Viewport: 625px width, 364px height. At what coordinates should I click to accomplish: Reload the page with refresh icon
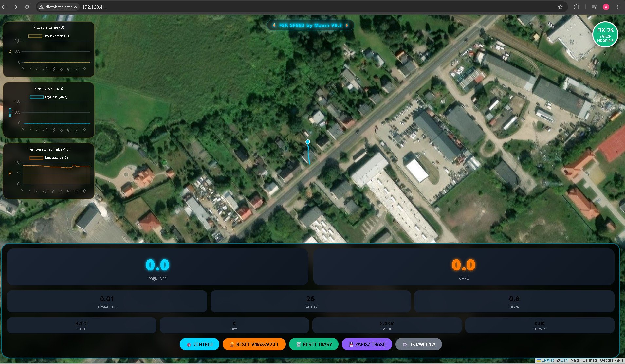point(27,7)
